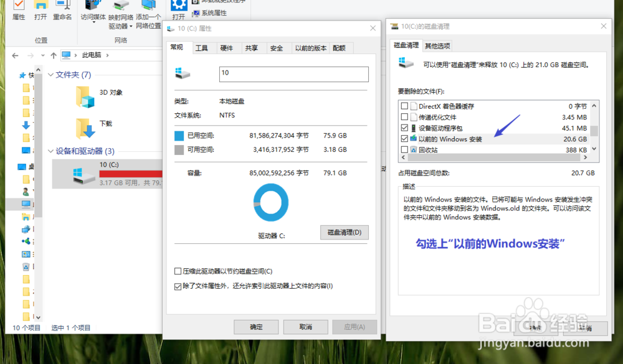Click the 此电脑 breadcrumb in address bar
The width and height of the screenshot is (623, 364).
92,55
